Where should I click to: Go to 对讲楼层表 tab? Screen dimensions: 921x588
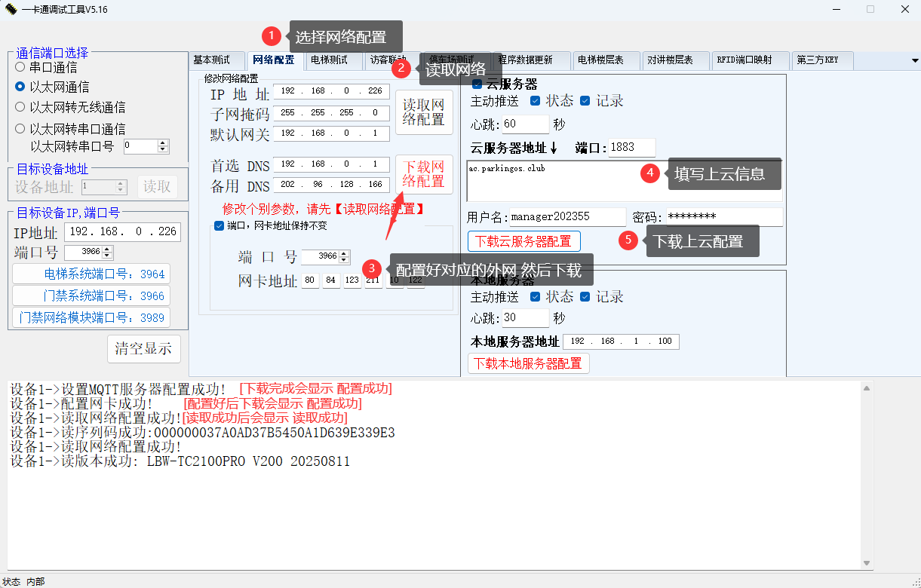676,60
